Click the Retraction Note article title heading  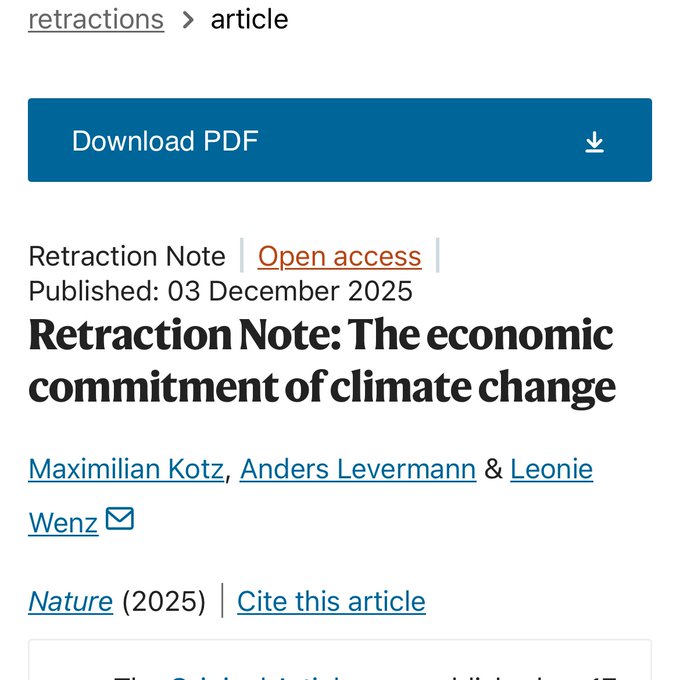321,360
